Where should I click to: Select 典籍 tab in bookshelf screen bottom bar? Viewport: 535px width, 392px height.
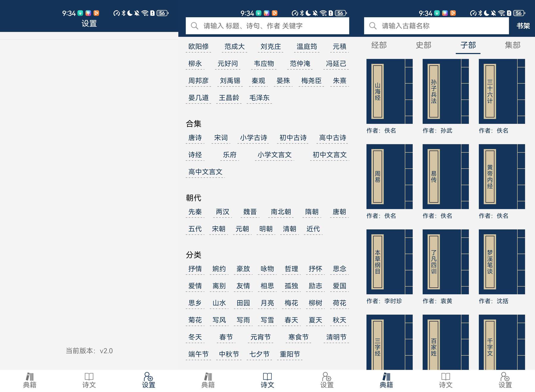[x=386, y=380]
